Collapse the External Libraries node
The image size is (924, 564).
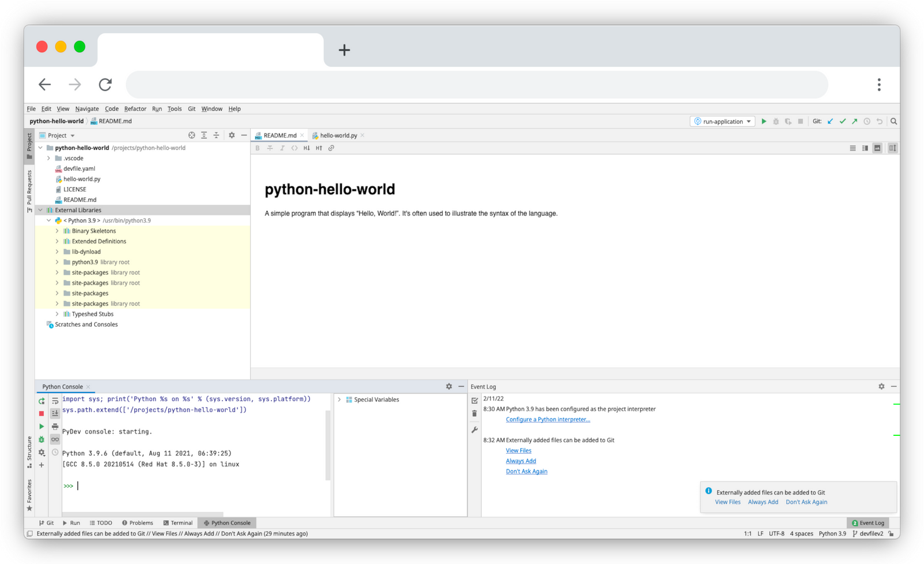click(40, 210)
